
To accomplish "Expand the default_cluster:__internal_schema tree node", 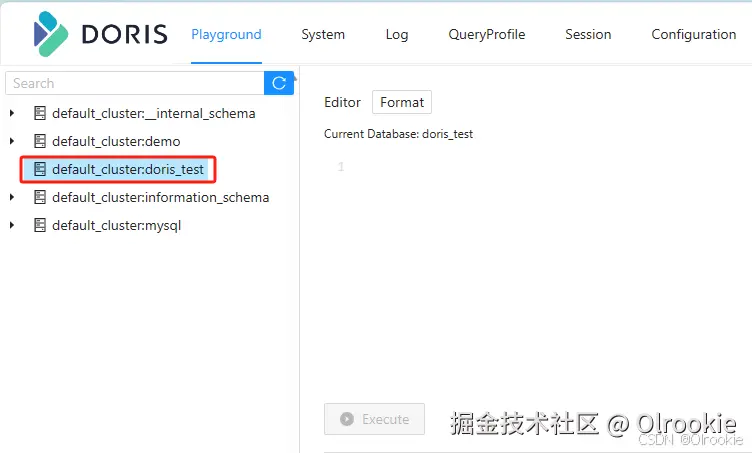I will point(12,114).
